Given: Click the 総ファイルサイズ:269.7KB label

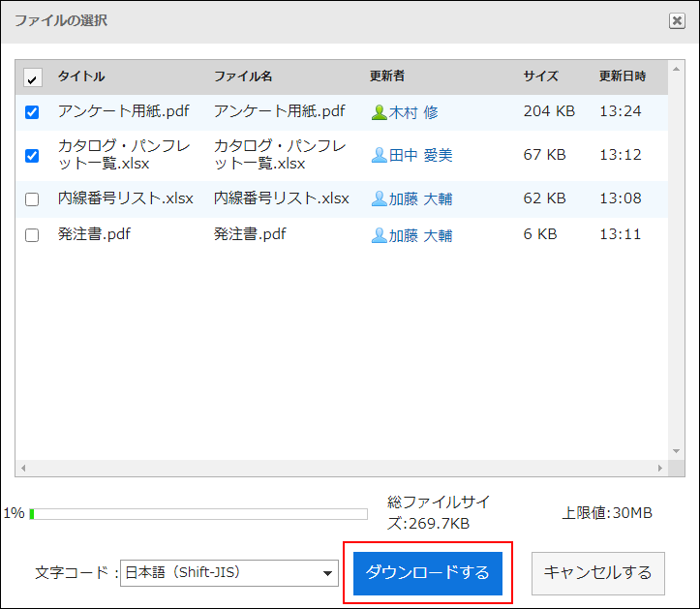Looking at the screenshot, I should pos(439,512).
